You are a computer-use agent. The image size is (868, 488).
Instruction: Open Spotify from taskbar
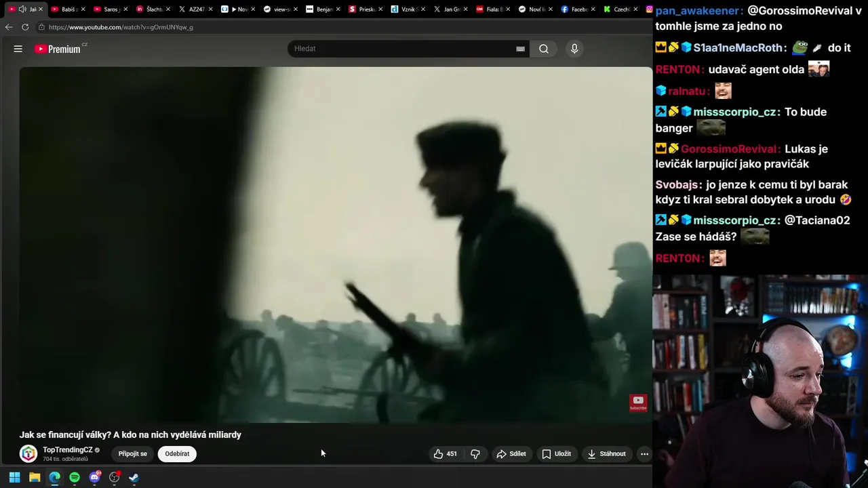pyautogui.click(x=75, y=477)
